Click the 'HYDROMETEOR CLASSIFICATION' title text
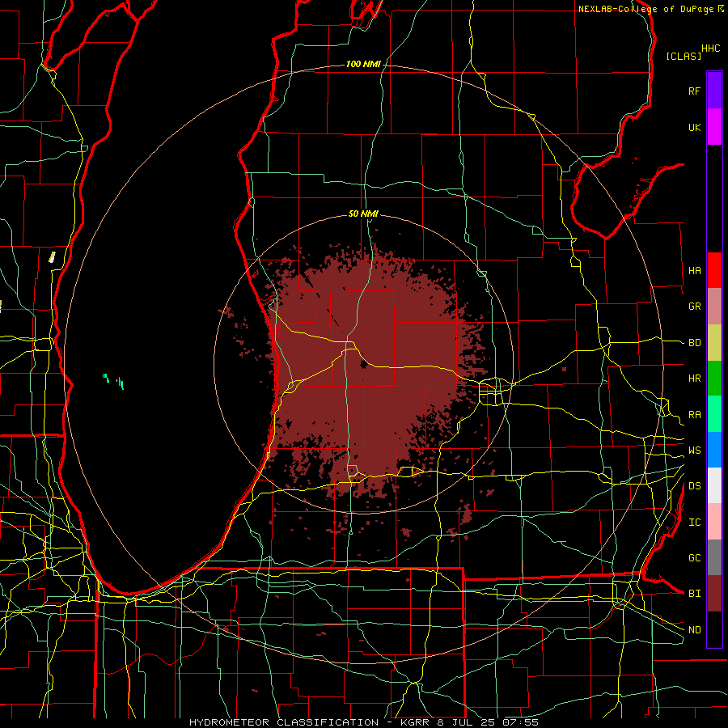 (x=284, y=722)
